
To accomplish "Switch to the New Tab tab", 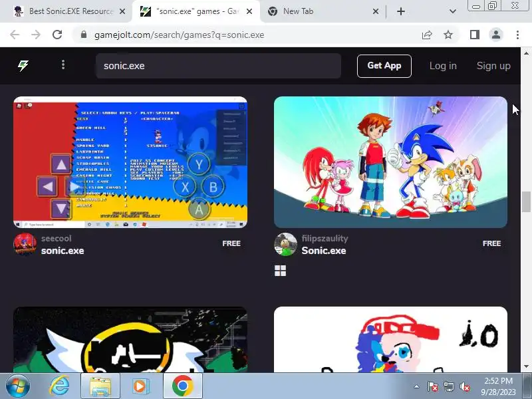I will pyautogui.click(x=319, y=11).
